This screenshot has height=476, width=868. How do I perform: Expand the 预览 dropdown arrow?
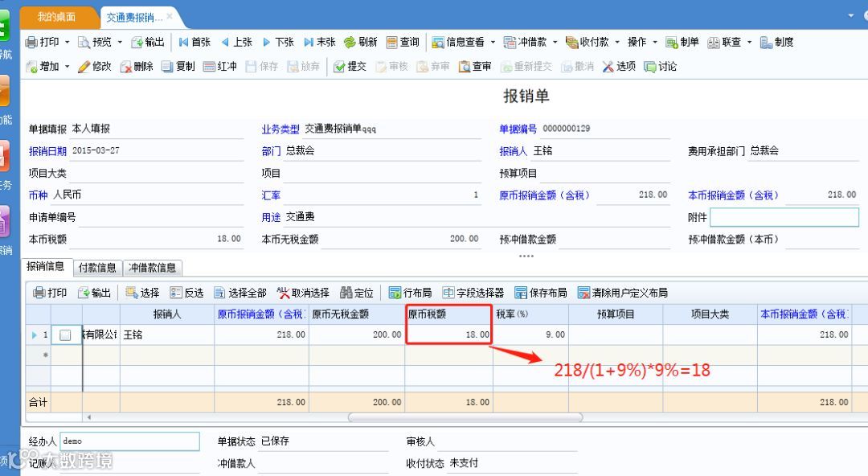[120, 42]
